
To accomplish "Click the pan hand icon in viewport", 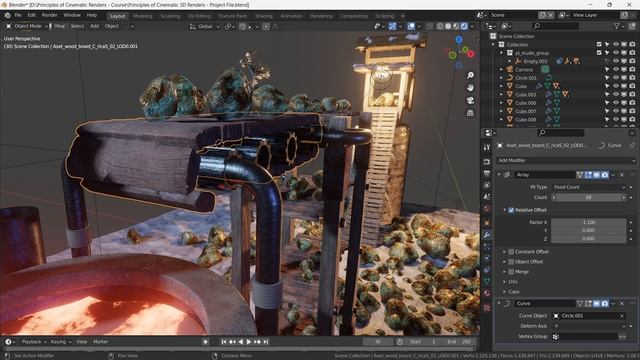I will (470, 88).
